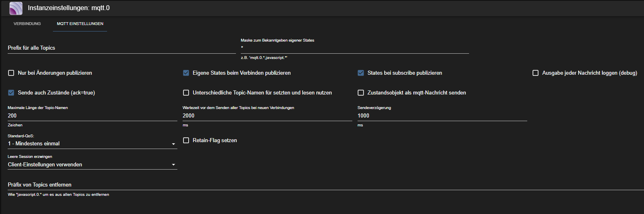
Task: Enable Ausgabe jeder Nachricht loggen (debug)
Action: click(535, 73)
